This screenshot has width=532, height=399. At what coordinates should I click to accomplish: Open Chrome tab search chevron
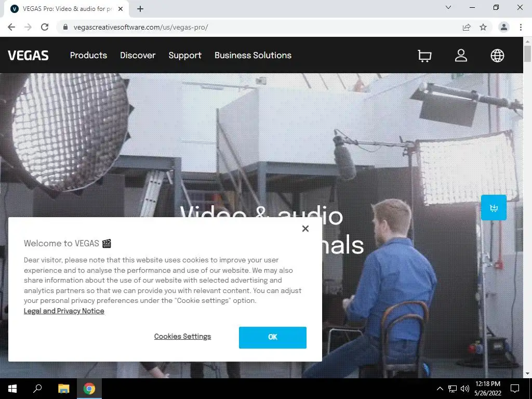pos(448,7)
